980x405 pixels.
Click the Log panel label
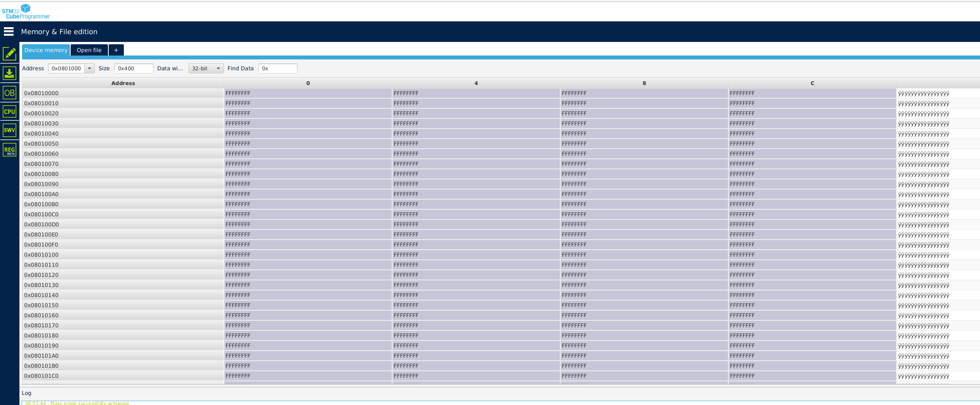26,393
